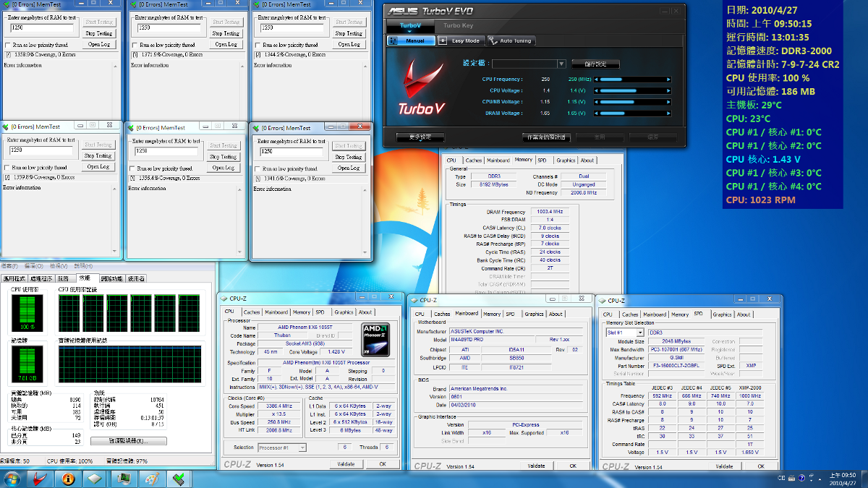Toggle low priority in MemTest with 1359.8% coverage
The image size is (868, 488).
click(x=7, y=168)
